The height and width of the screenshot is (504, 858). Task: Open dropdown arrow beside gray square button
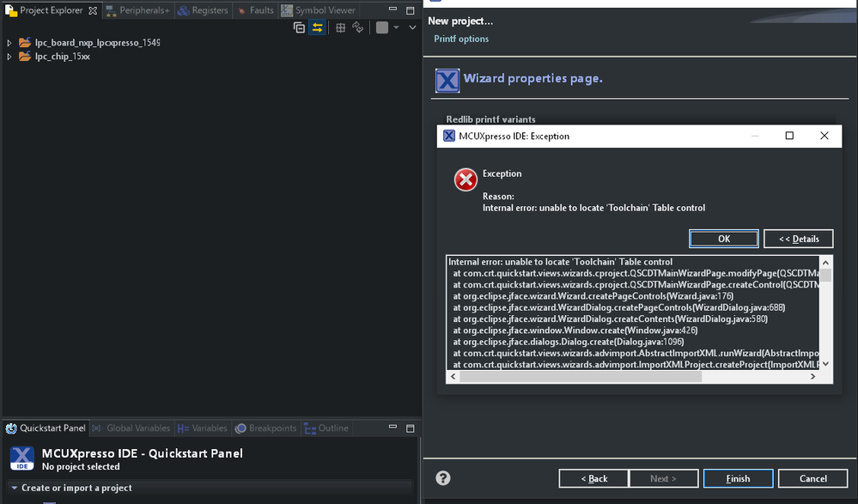[396, 27]
